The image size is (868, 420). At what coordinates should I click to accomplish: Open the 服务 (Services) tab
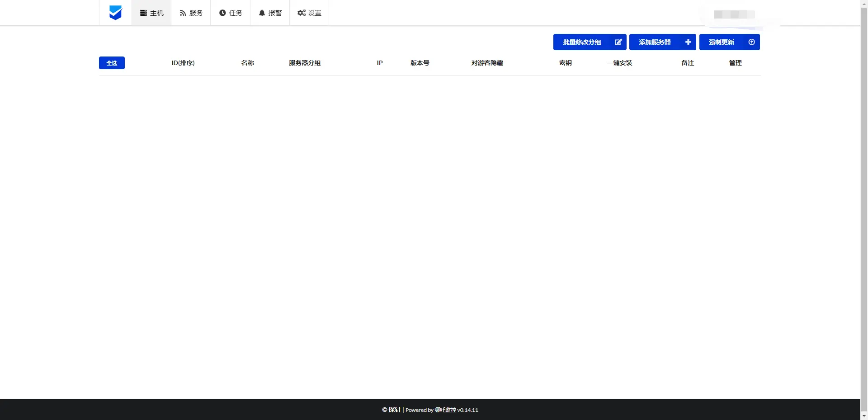(x=191, y=13)
